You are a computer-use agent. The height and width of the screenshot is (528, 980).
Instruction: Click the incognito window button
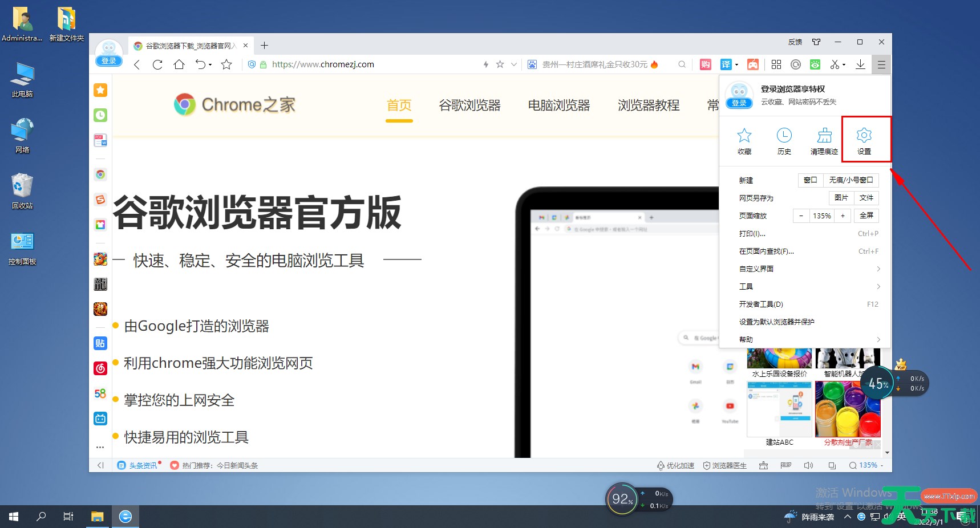click(851, 180)
